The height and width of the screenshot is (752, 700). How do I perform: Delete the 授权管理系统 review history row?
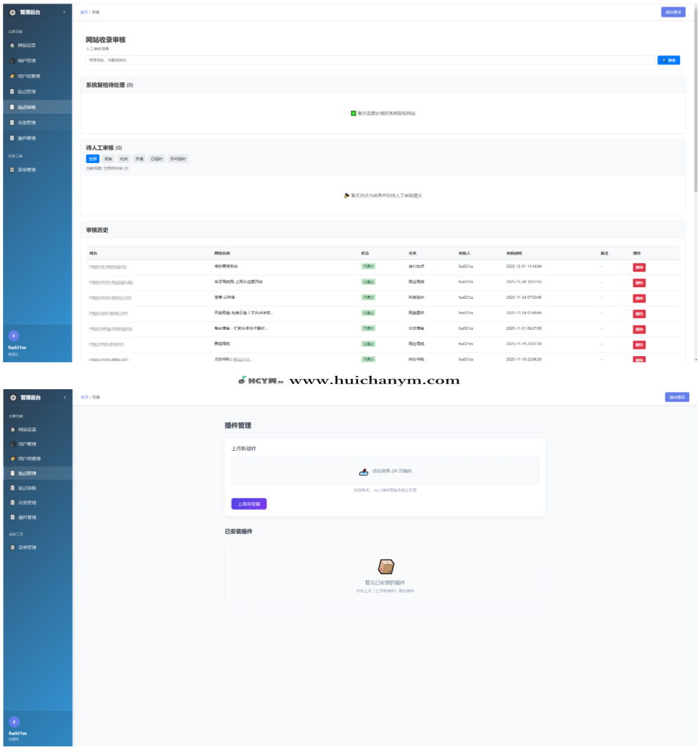[639, 267]
